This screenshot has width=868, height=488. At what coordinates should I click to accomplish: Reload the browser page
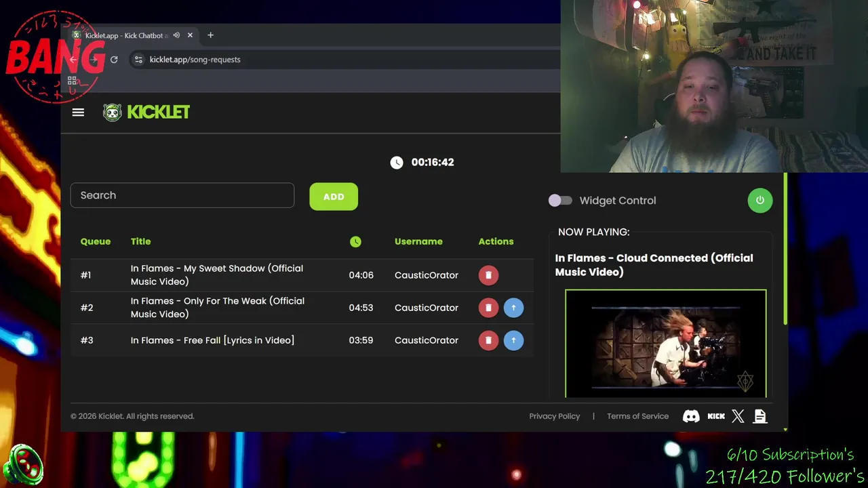tap(114, 60)
